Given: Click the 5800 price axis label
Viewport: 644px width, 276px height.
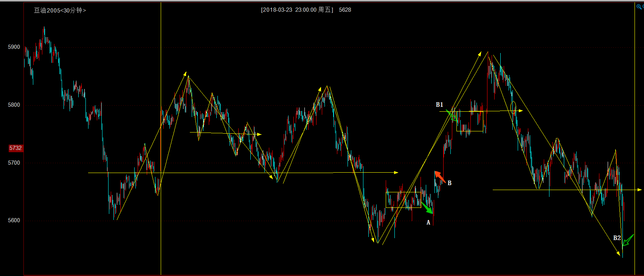Looking at the screenshot, I should click(14, 105).
